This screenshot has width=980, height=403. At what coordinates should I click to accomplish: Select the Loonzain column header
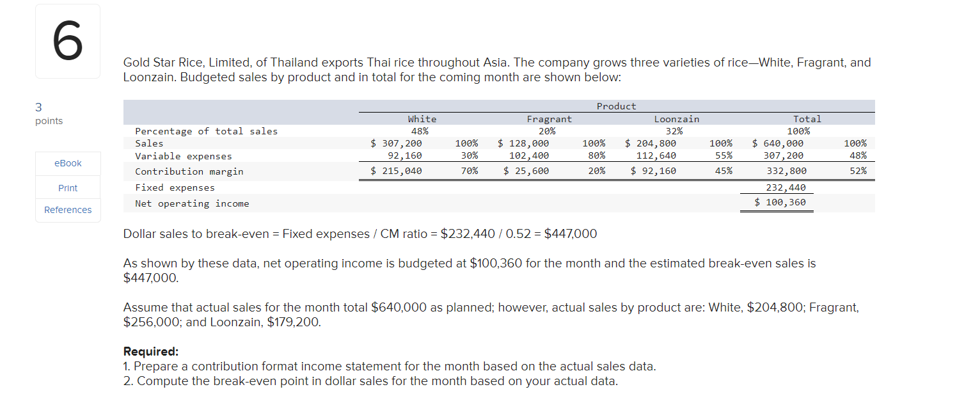pos(676,118)
